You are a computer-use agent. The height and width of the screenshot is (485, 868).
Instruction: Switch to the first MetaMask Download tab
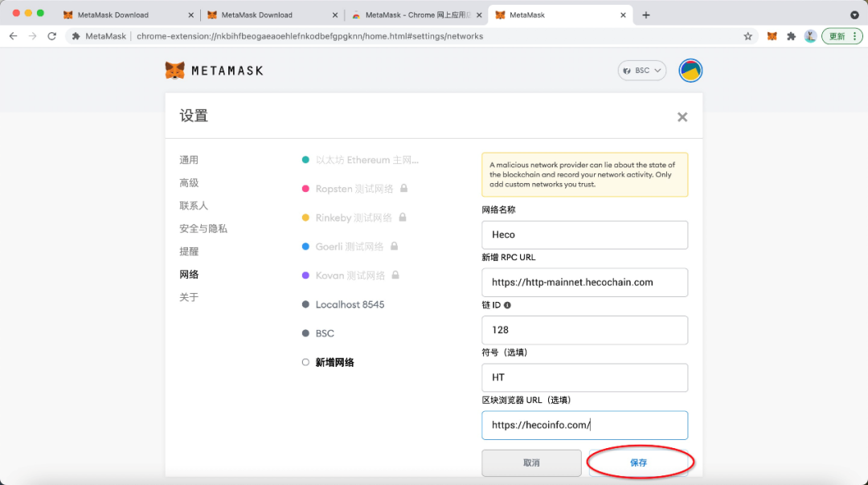pyautogui.click(x=129, y=15)
